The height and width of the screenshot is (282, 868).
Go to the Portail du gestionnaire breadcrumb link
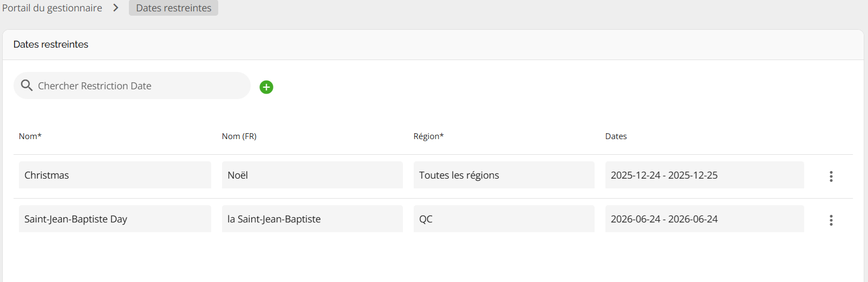click(x=52, y=8)
